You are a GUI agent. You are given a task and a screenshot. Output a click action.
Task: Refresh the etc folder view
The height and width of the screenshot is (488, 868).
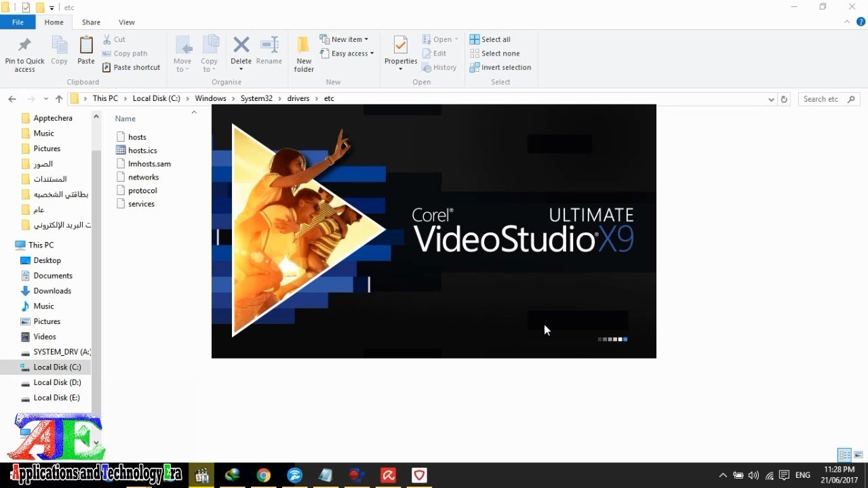[785, 99]
